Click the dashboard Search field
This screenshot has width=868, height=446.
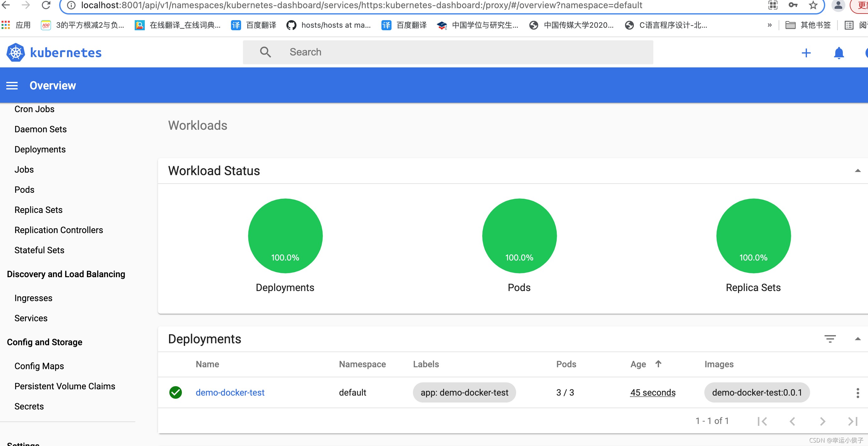click(448, 52)
